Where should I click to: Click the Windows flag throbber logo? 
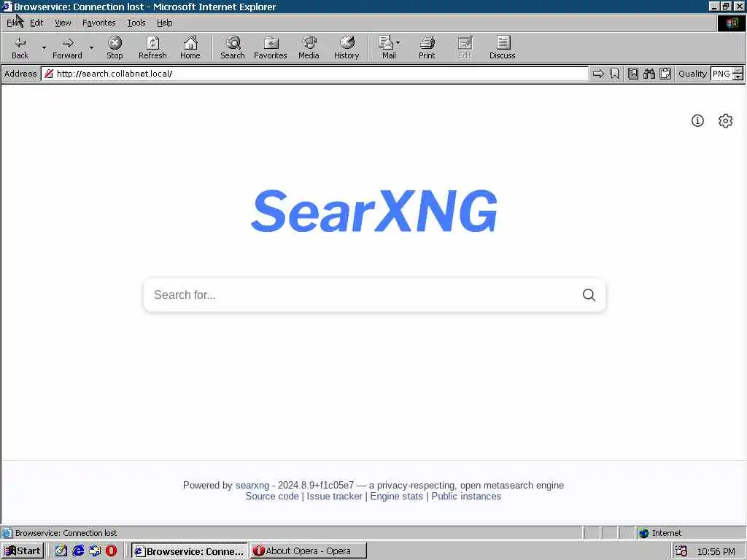(x=731, y=23)
